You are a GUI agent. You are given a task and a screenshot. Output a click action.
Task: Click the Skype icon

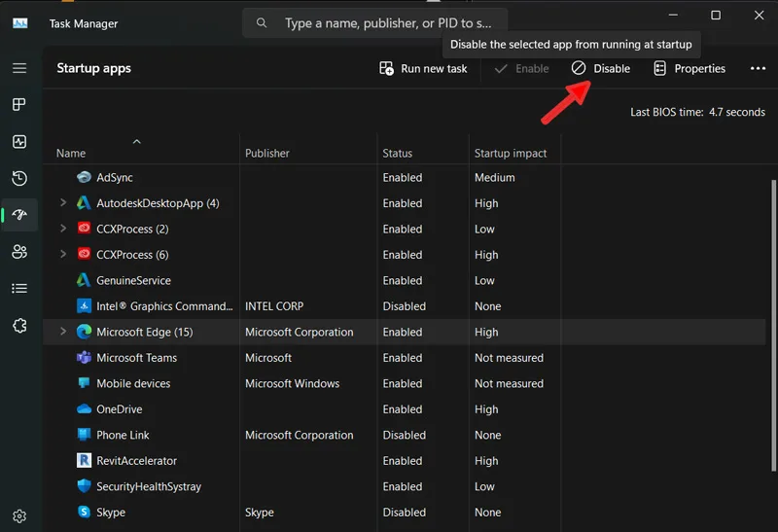pos(84,512)
